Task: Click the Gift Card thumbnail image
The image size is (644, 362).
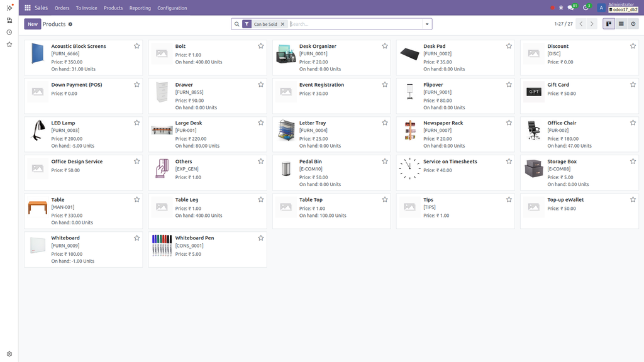Action: [534, 92]
